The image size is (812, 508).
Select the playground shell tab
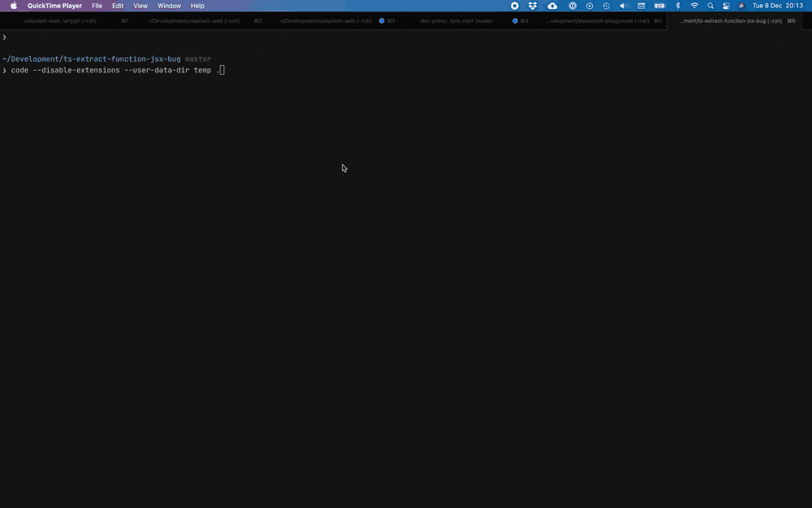[x=601, y=20]
